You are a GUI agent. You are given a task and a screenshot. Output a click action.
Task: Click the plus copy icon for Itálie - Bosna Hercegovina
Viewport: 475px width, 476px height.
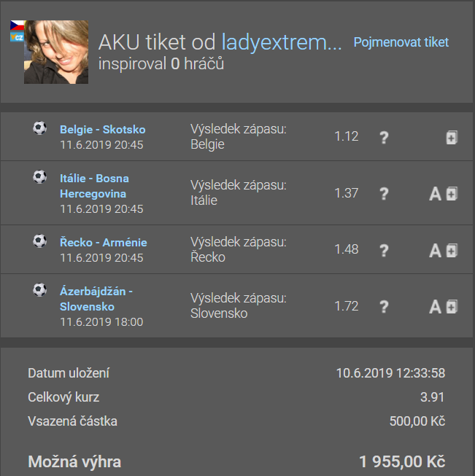[x=452, y=194]
